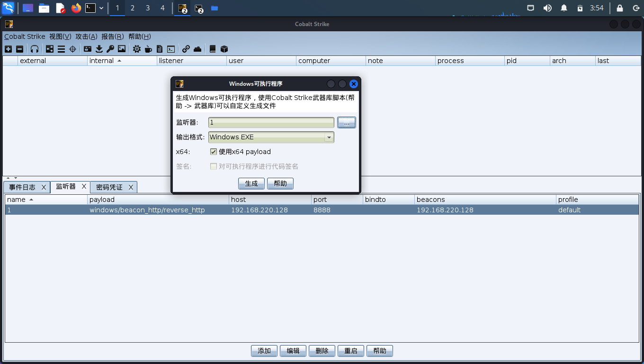Click the bottom 帮助 button below listeners
Image resolution: width=644 pixels, height=364 pixels.
coord(380,351)
